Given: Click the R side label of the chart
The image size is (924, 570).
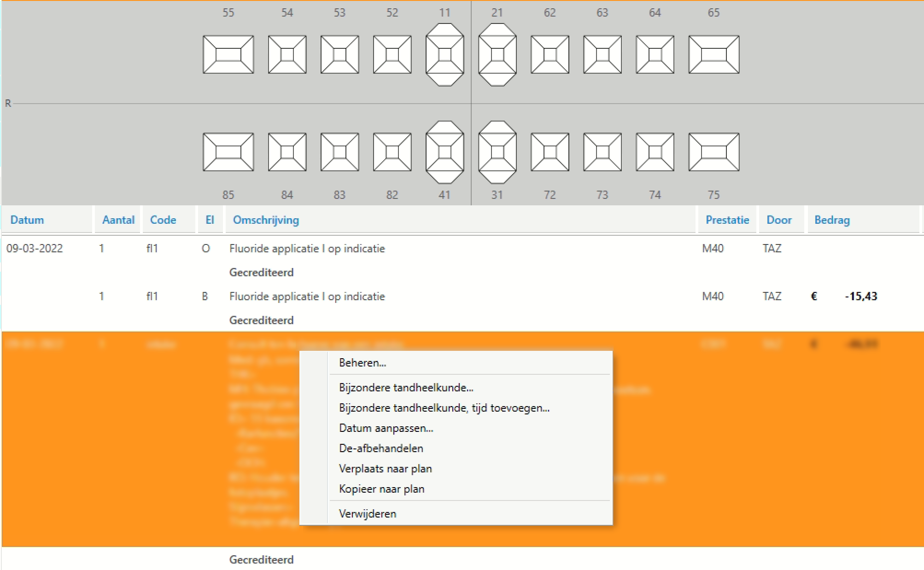Looking at the screenshot, I should [x=8, y=104].
